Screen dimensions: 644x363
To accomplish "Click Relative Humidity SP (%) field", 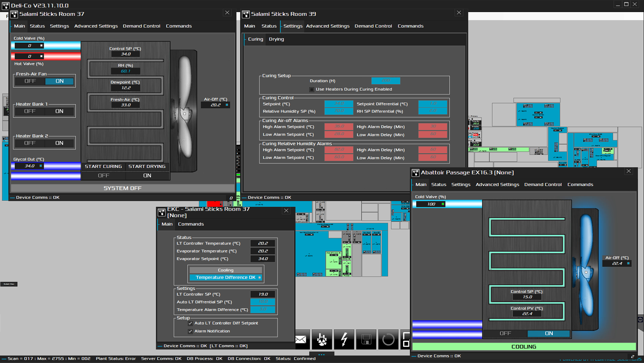I will click(339, 111).
